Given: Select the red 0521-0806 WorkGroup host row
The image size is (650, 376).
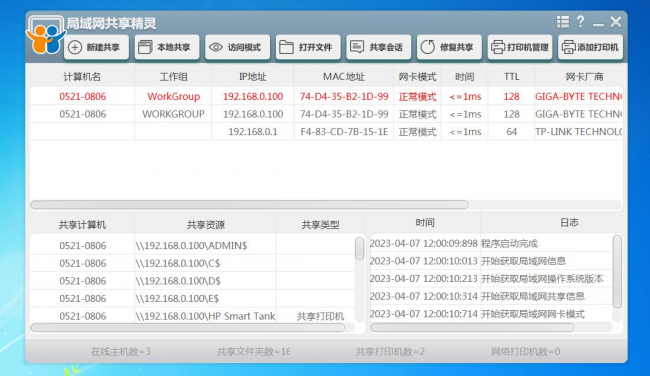Looking at the screenshot, I should [x=326, y=97].
